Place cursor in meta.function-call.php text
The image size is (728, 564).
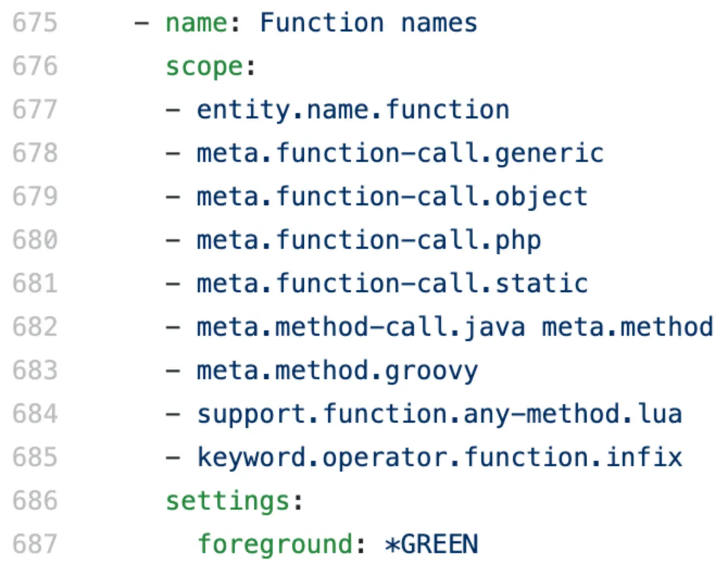(x=368, y=240)
